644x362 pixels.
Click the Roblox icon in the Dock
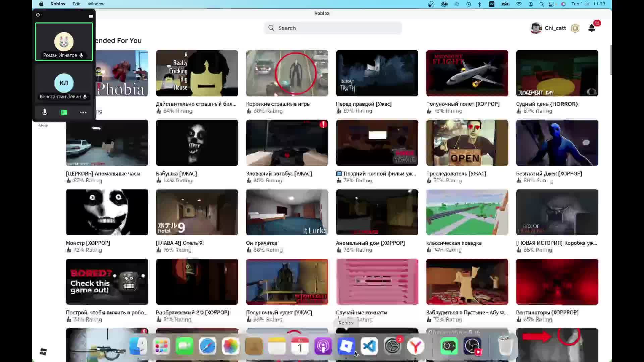(x=346, y=346)
